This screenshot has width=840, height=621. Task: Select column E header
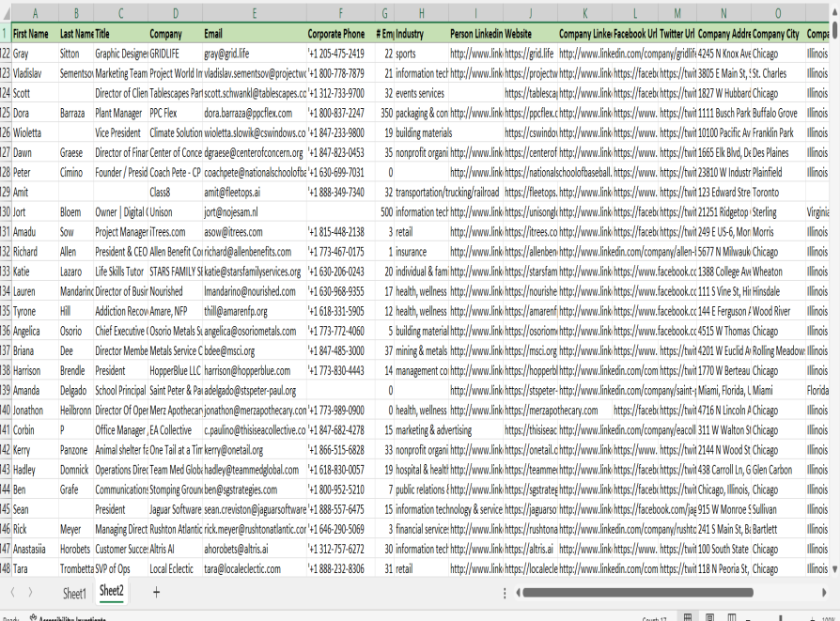(x=254, y=13)
